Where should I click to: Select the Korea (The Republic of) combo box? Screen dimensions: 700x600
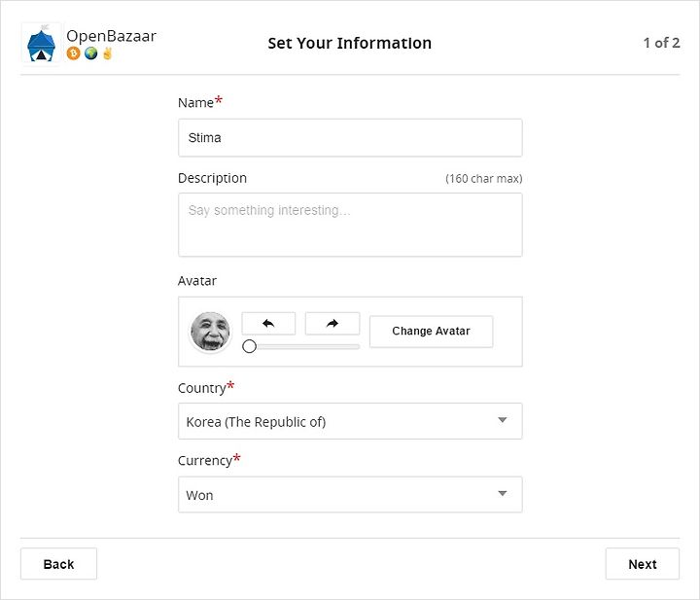[350, 421]
